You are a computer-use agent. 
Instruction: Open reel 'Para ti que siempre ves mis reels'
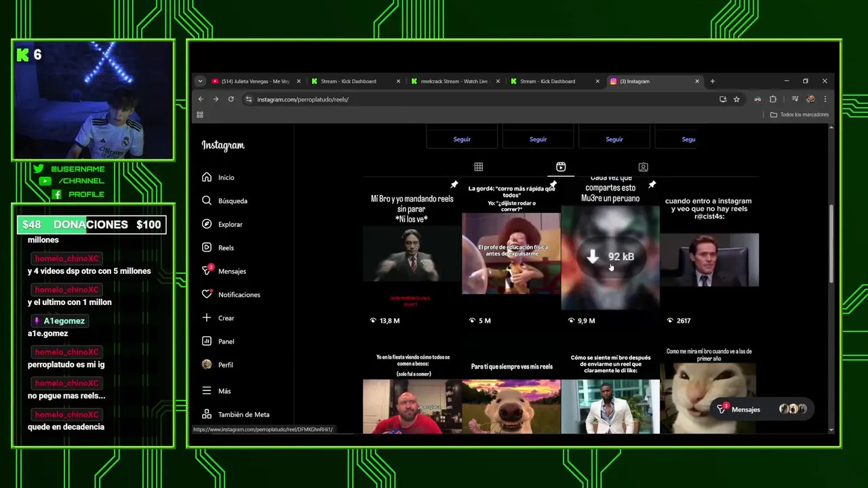click(x=511, y=390)
